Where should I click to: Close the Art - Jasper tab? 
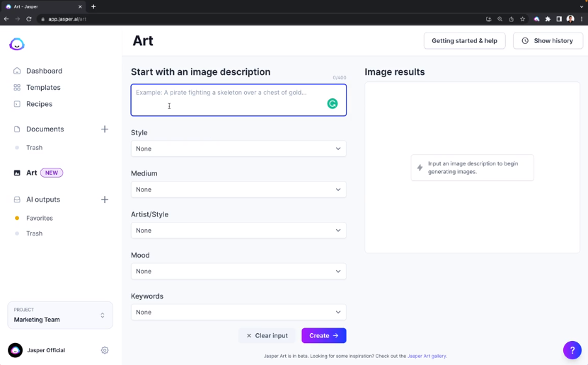click(x=80, y=7)
